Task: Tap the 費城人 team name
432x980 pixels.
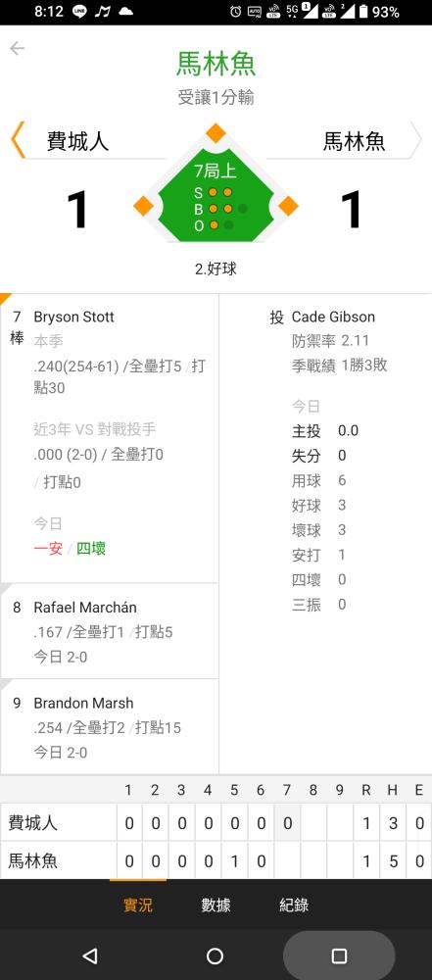Action: pos(77,142)
